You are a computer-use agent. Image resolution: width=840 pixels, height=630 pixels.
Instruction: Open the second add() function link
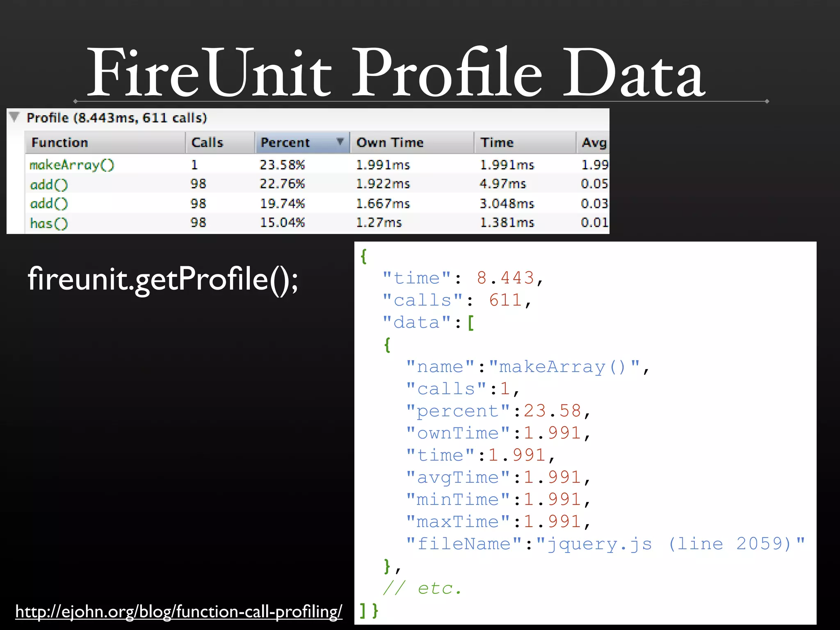click(49, 204)
